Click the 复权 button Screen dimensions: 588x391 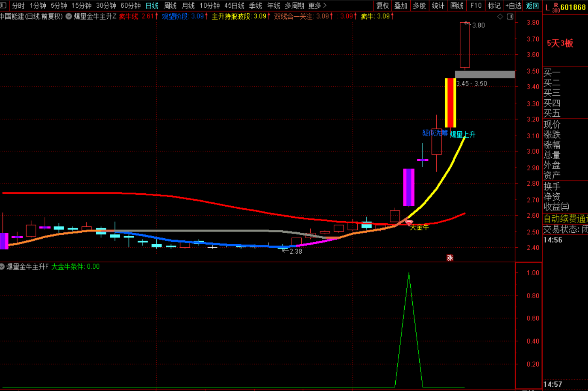pyautogui.click(x=382, y=6)
